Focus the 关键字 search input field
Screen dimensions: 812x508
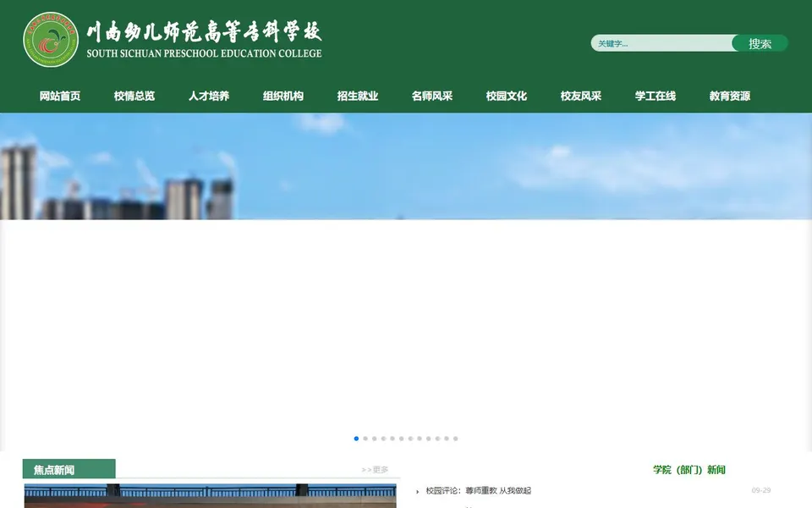(x=661, y=43)
